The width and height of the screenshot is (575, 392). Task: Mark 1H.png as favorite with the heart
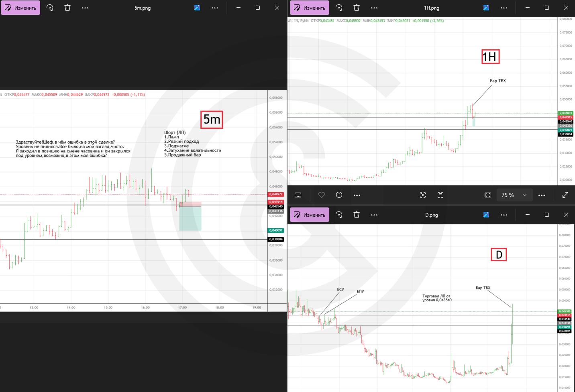[x=322, y=195]
